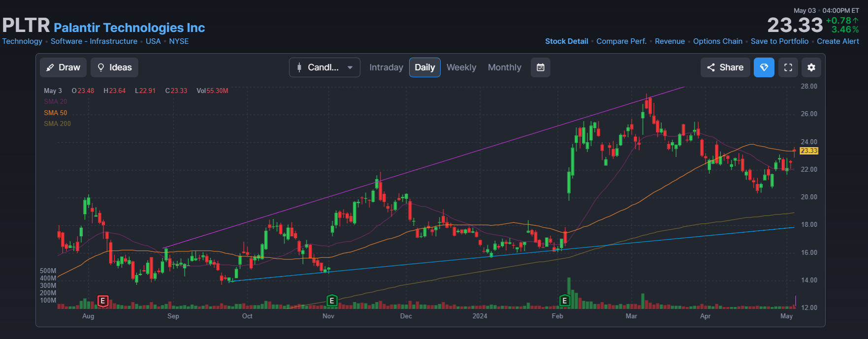868x339 pixels.
Task: Switch to the Weekly timeframe
Action: click(461, 67)
